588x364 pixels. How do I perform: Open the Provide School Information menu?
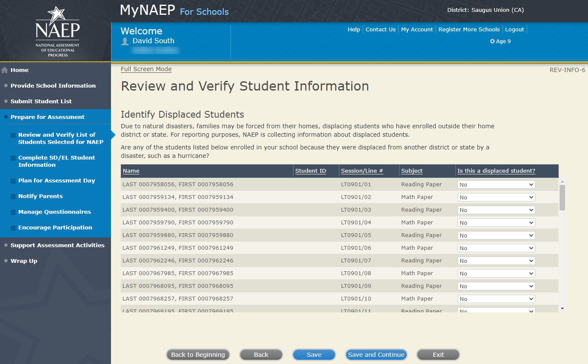[x=53, y=85]
